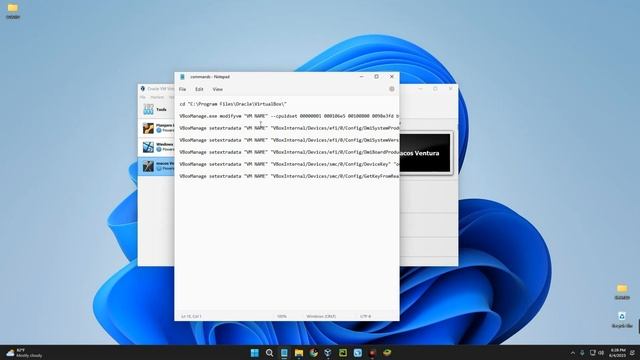Click Windows (CRLF) in Notepad status bar
This screenshot has height=360, width=640.
[321, 316]
